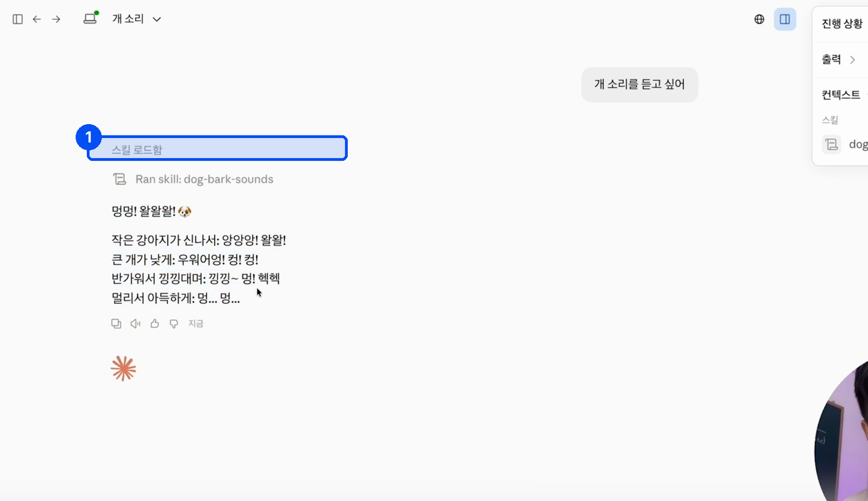This screenshot has width=868, height=501.
Task: Click the 반가워서 낑낑대며 line
Action: click(x=196, y=279)
